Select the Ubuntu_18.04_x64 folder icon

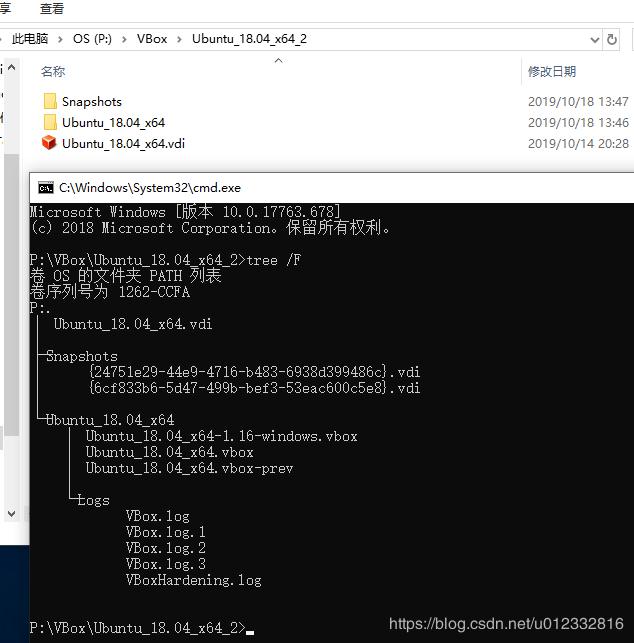[50, 122]
